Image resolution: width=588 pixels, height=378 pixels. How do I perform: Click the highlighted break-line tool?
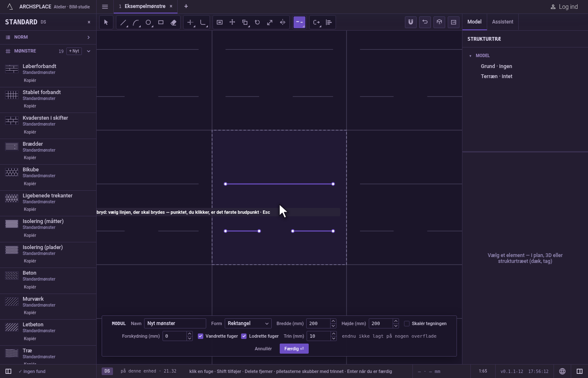[x=299, y=22]
